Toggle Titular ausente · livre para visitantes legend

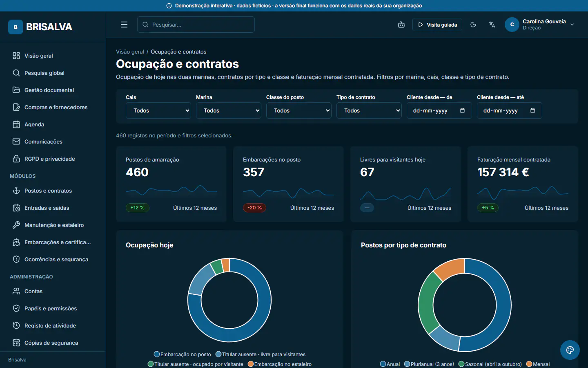pyautogui.click(x=261, y=354)
